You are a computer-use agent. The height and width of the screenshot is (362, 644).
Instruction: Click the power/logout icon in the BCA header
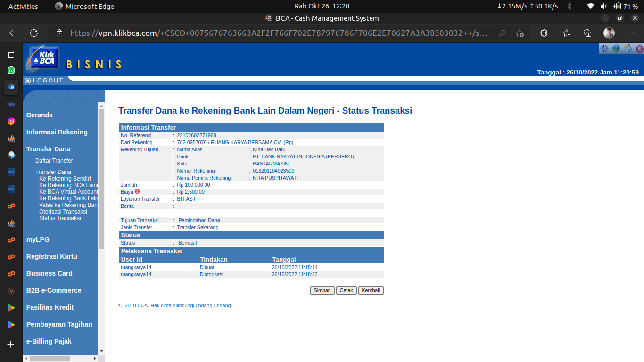click(639, 49)
